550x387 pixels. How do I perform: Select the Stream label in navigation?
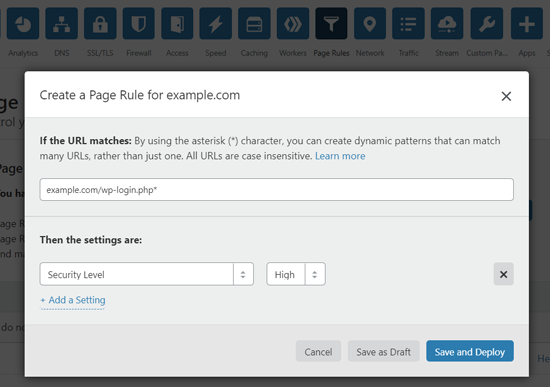(447, 53)
